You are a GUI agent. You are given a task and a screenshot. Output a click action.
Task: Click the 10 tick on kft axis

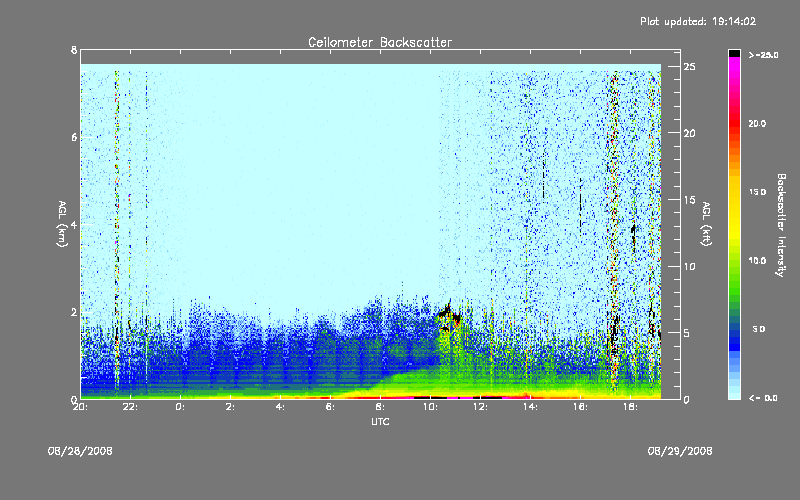tap(689, 266)
